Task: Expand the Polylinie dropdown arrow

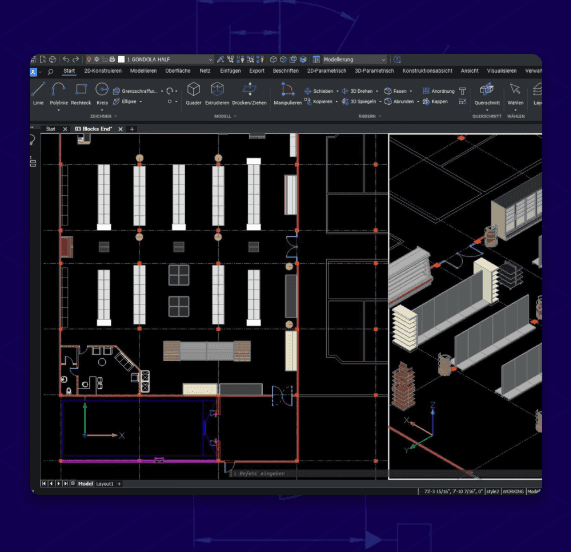Action: pos(58,110)
